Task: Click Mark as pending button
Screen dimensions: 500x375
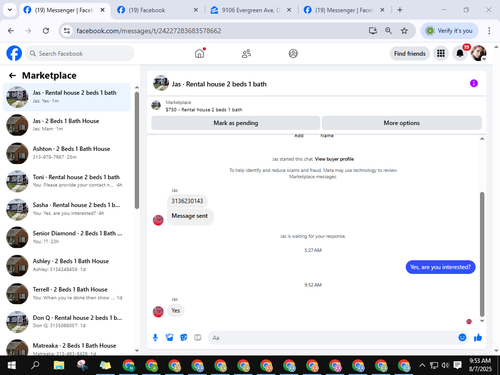Action: (236, 123)
